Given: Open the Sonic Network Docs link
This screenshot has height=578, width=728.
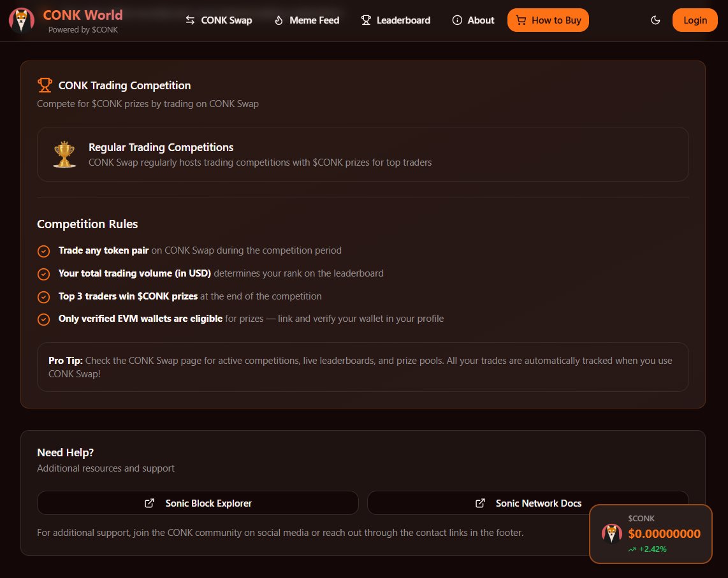Looking at the screenshot, I should pyautogui.click(x=528, y=503).
